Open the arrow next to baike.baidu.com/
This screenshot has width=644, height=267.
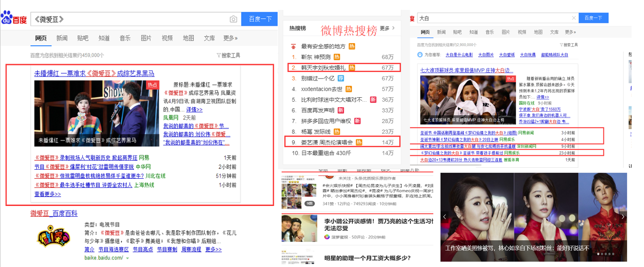[x=127, y=259]
